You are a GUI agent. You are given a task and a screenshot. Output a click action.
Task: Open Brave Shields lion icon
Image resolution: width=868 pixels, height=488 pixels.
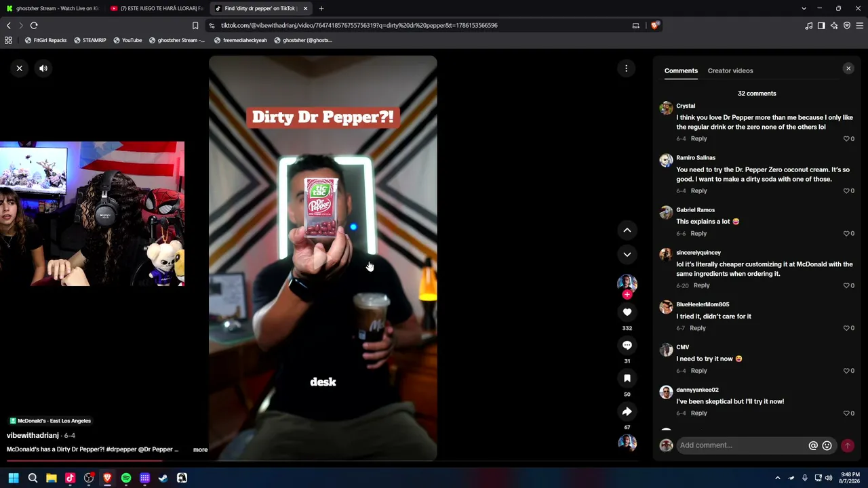[655, 26]
